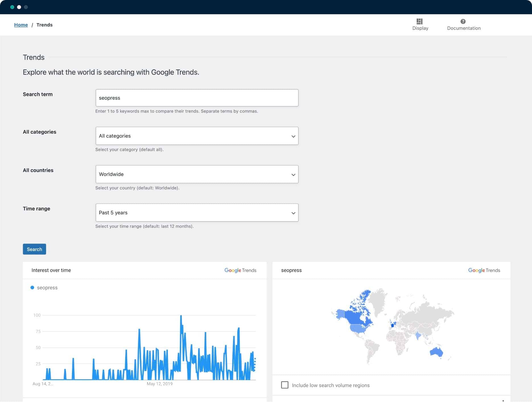
Task: Click the dark blue dot in title bar
Action: (x=26, y=7)
